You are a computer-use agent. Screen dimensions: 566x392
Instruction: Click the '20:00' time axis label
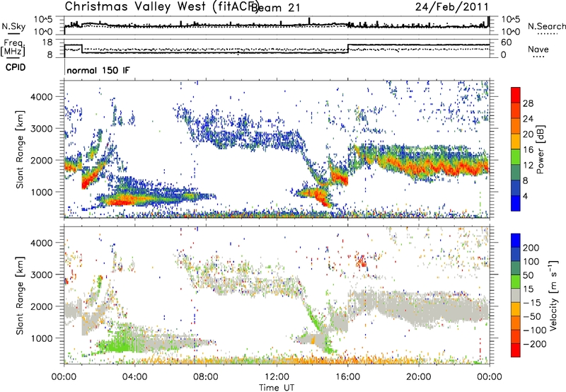tap(418, 377)
